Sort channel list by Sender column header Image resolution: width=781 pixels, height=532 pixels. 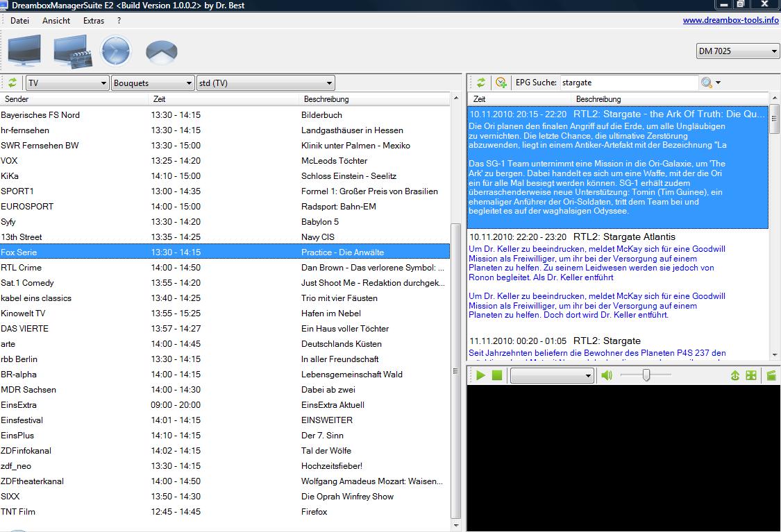(x=17, y=99)
